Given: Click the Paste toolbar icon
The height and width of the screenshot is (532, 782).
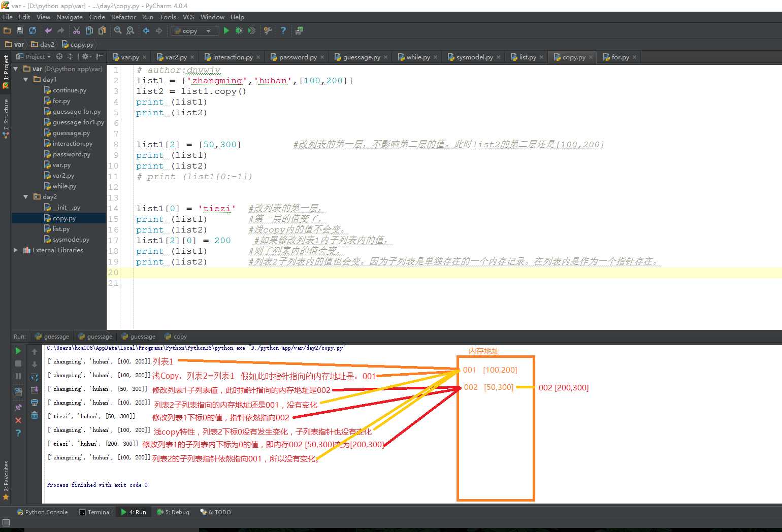Looking at the screenshot, I should pos(102,30).
